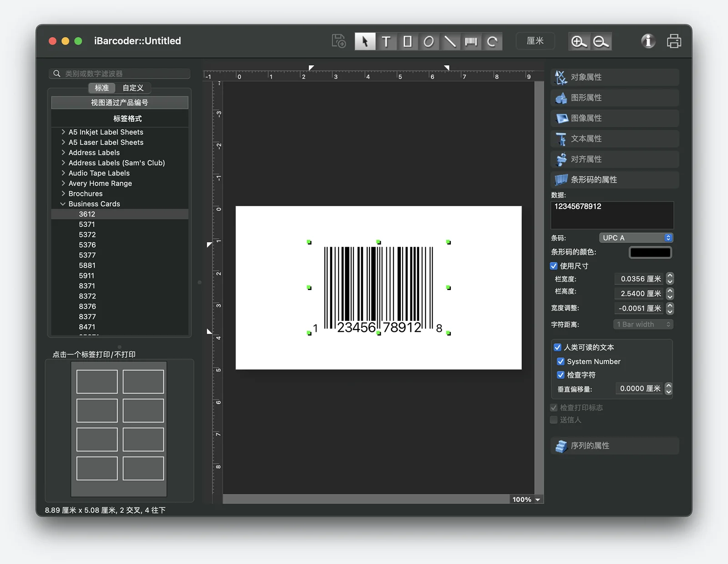The width and height of the screenshot is (728, 564).
Task: Expand the Brochures category
Action: click(x=63, y=193)
